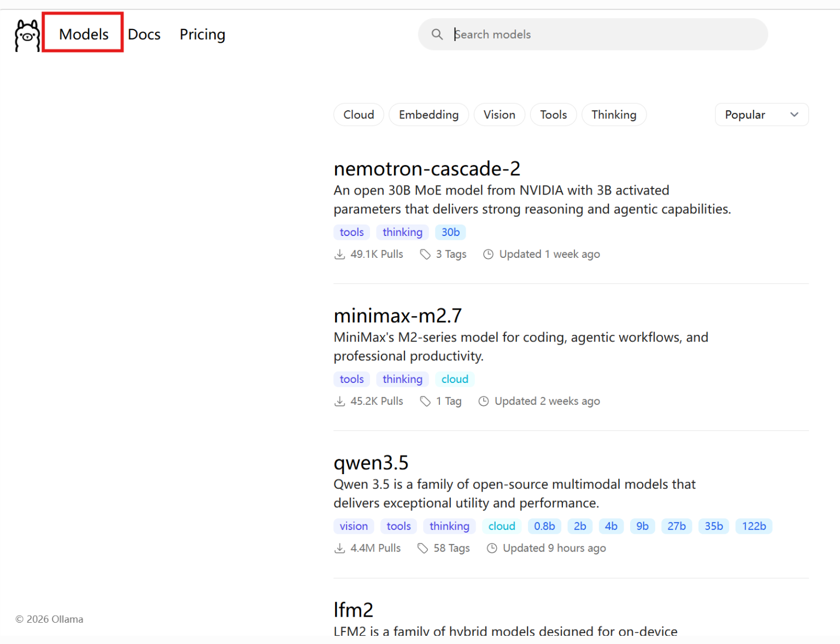The height and width of the screenshot is (644, 840).
Task: Click the cloud tag on minimax-m2.7
Action: tap(455, 379)
